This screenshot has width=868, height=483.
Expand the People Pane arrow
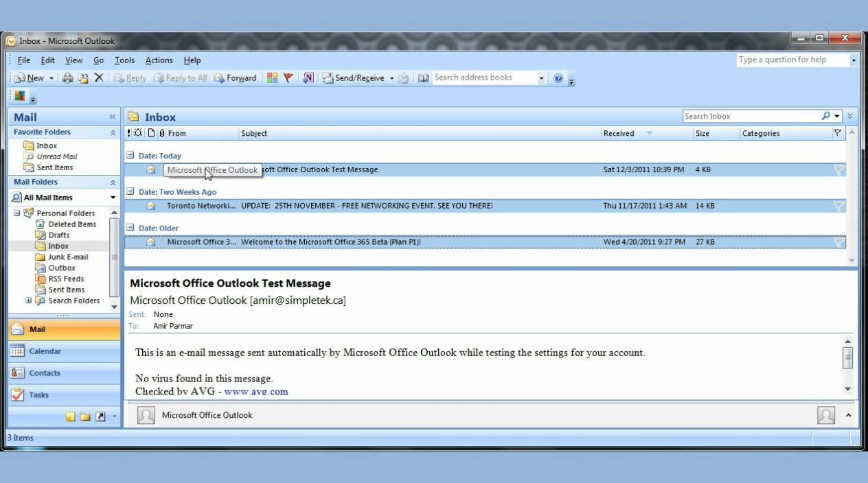pos(848,415)
